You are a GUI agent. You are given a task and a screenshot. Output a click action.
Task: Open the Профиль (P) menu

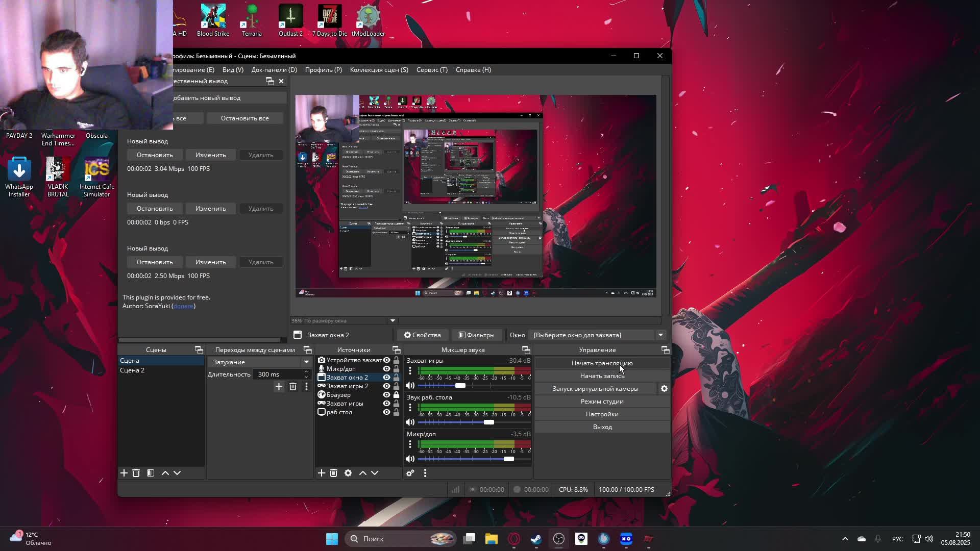323,70
